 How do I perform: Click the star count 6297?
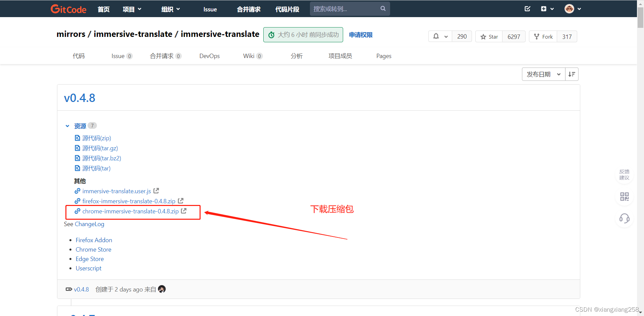(x=514, y=37)
